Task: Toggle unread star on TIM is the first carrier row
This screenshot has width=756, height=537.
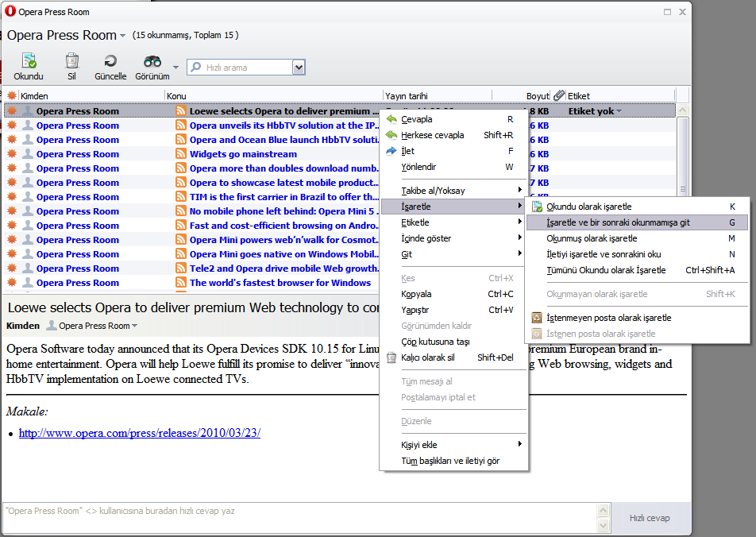Action: click(12, 197)
